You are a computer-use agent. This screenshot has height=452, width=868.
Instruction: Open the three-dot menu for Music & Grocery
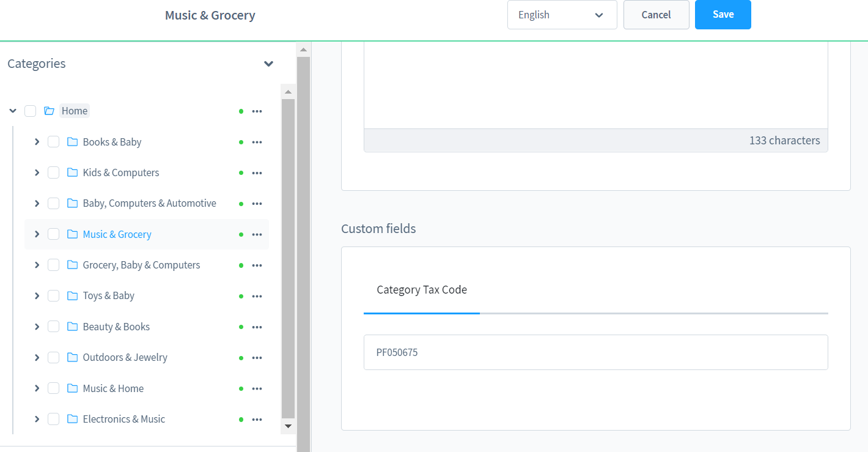pos(257,235)
